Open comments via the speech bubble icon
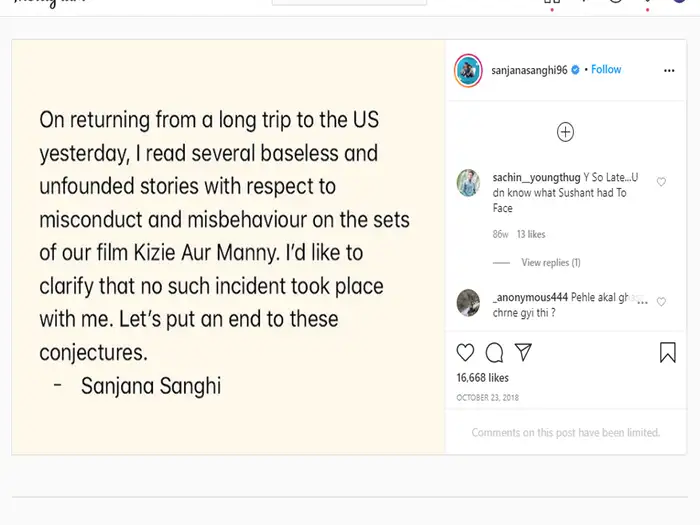 click(x=494, y=352)
